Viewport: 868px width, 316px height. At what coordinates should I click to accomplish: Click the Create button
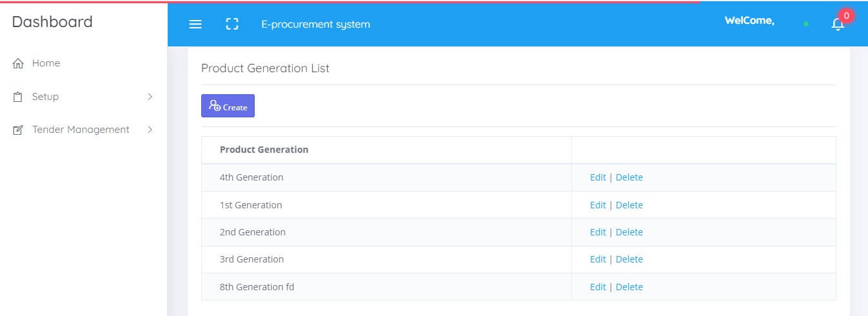(x=228, y=106)
